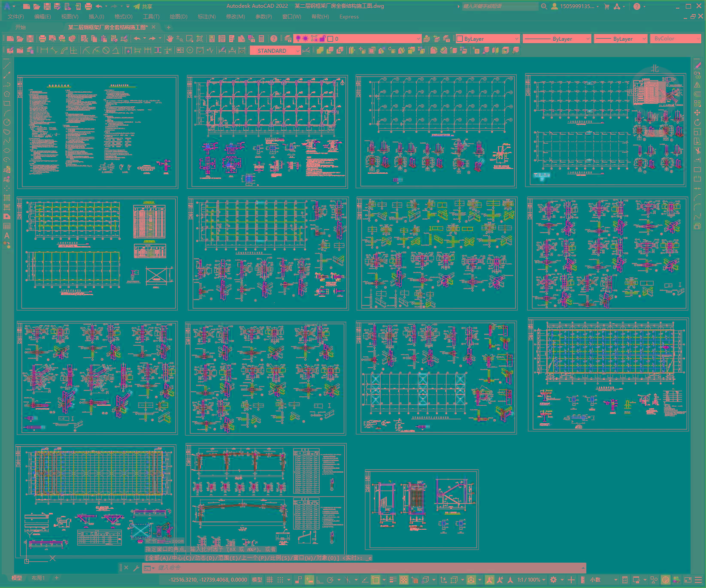Image resolution: width=706 pixels, height=588 pixels.
Task: Open the customization menu in status bar
Action: (x=698, y=580)
